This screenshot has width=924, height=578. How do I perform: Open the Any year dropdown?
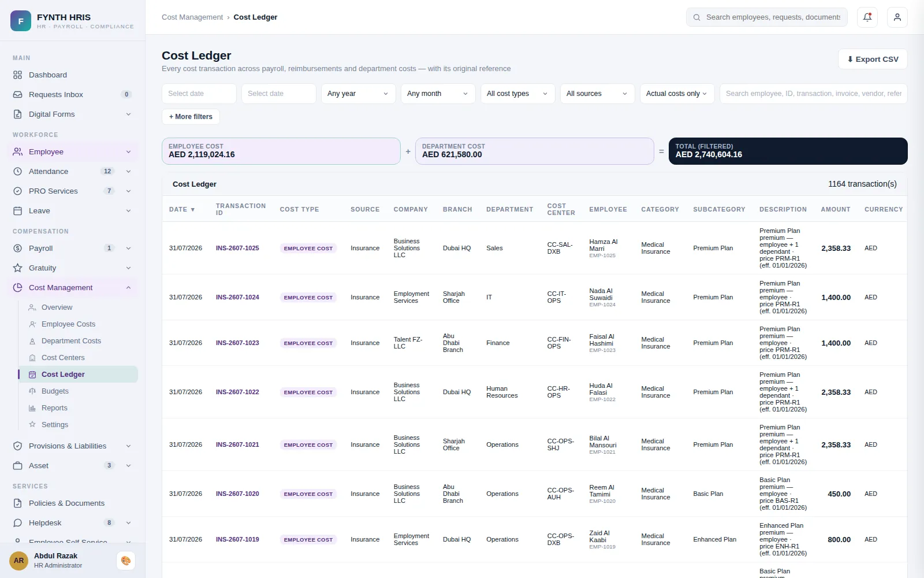point(358,94)
